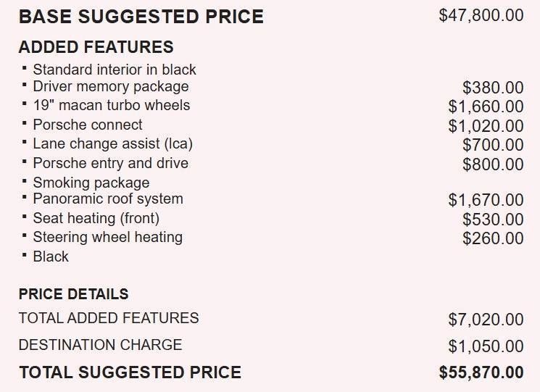540x392 pixels.
Task: Click the Seat heating (front) item
Action: coord(96,218)
